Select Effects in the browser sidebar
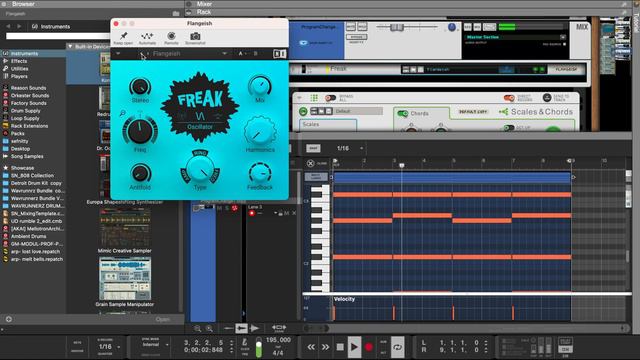The height and width of the screenshot is (360, 640). click(19, 61)
